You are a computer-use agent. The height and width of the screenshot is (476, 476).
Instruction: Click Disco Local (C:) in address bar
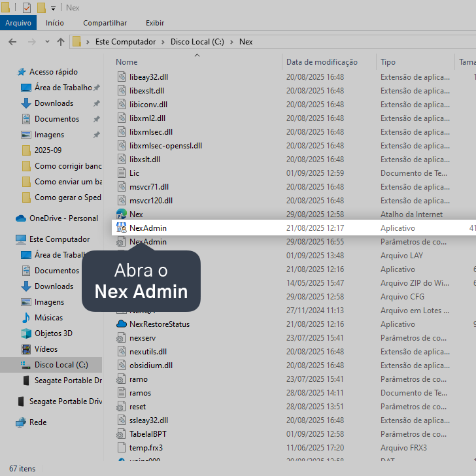point(197,42)
